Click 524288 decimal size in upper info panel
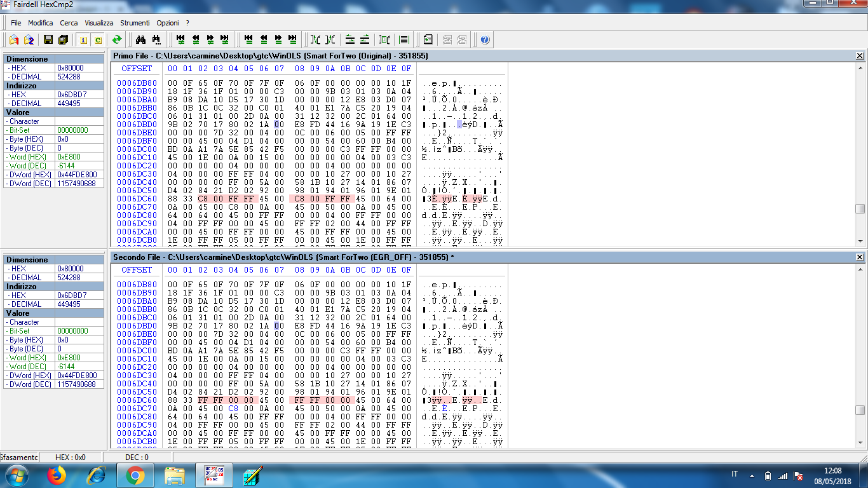 [79, 77]
